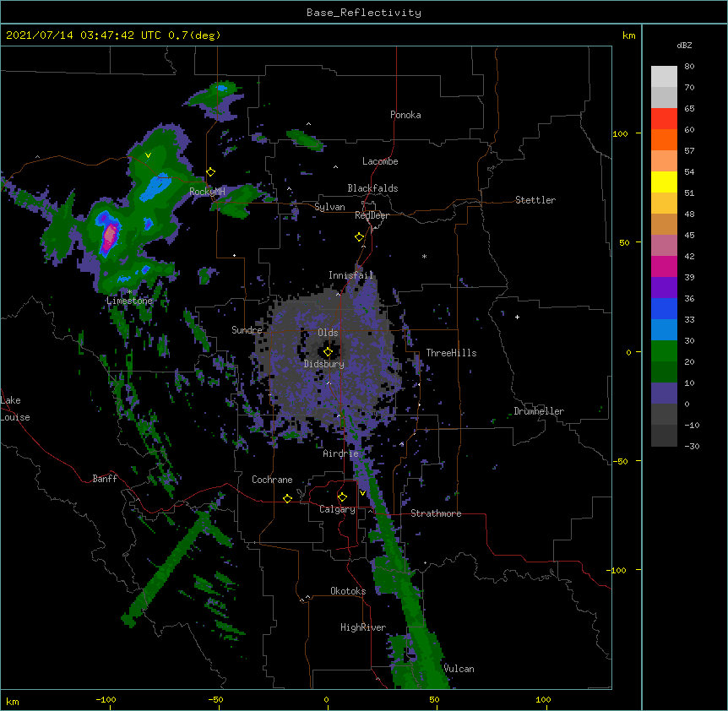Click the Banff label
Screen dimensions: 728x711
(x=105, y=479)
